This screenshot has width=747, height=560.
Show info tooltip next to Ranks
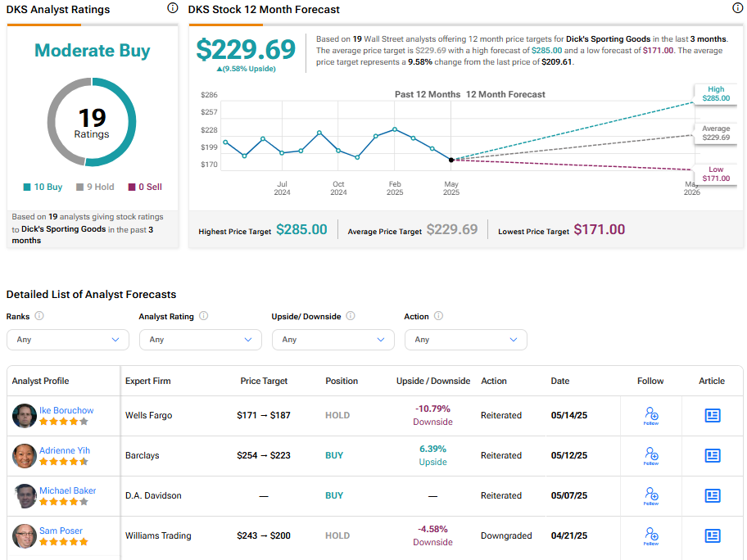pos(39,316)
